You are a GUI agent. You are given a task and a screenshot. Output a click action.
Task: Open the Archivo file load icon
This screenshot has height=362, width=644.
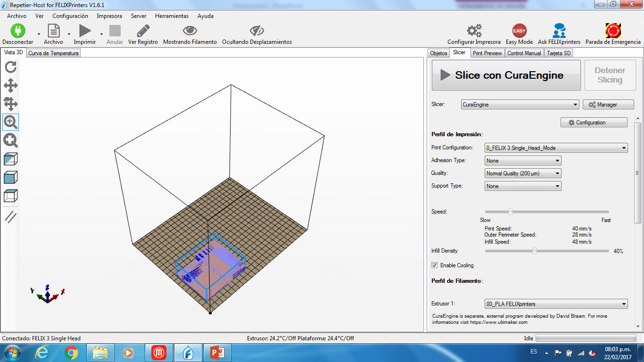[x=54, y=31]
